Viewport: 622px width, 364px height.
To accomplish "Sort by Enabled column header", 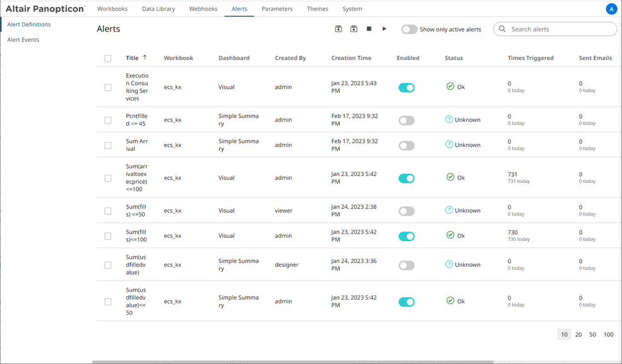I will (408, 58).
